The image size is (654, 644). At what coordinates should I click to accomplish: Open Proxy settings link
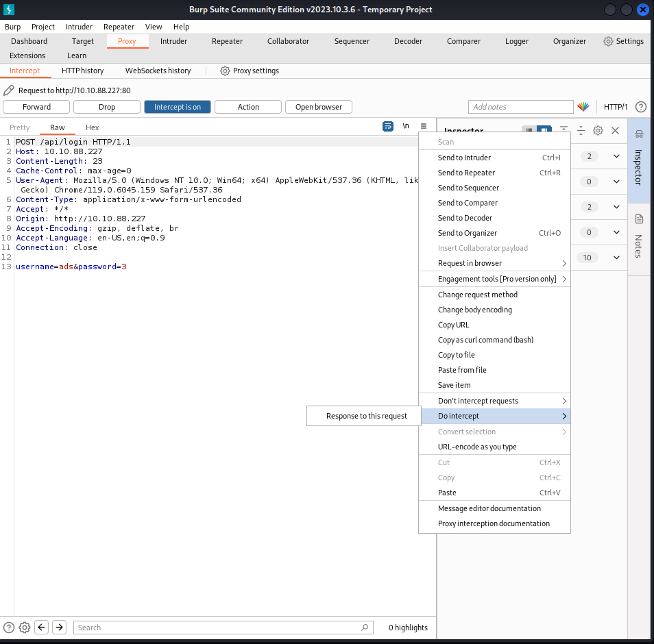coord(256,71)
